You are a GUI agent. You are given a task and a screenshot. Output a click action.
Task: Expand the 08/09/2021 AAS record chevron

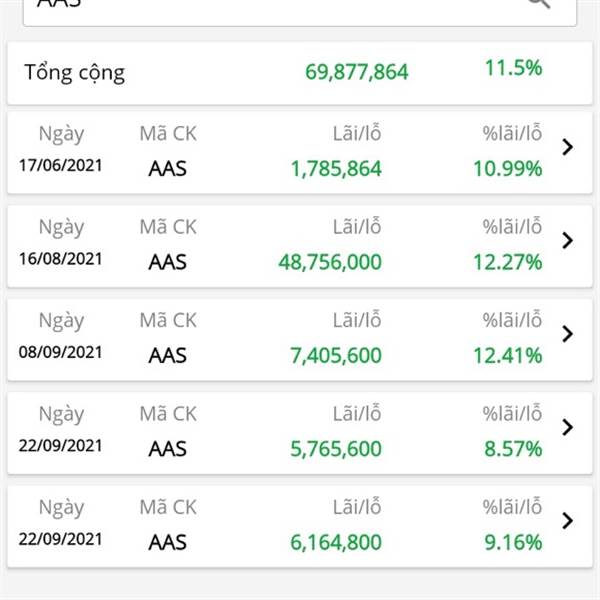click(567, 334)
